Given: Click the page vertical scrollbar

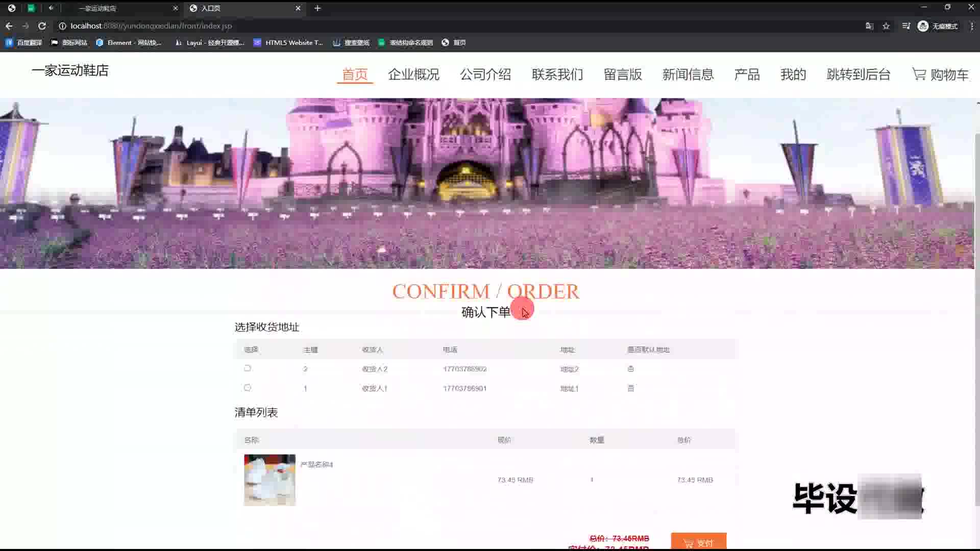Looking at the screenshot, I should tap(977, 316).
